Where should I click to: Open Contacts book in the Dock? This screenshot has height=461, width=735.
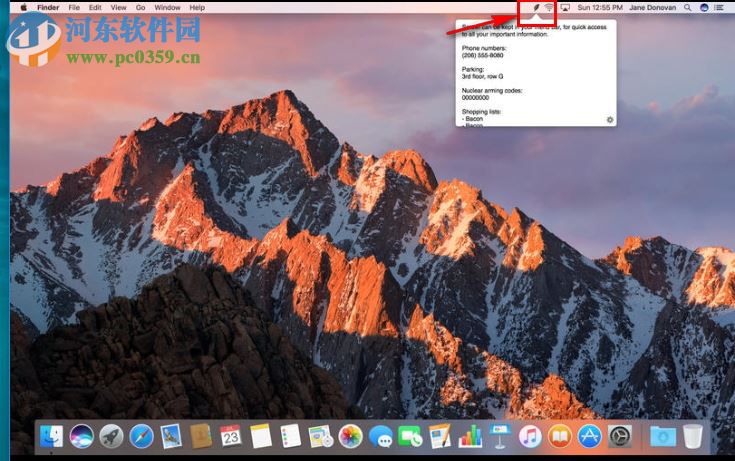coord(201,436)
